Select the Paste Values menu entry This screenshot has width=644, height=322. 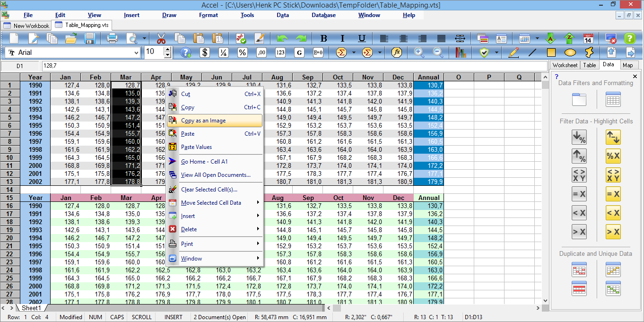coord(196,147)
